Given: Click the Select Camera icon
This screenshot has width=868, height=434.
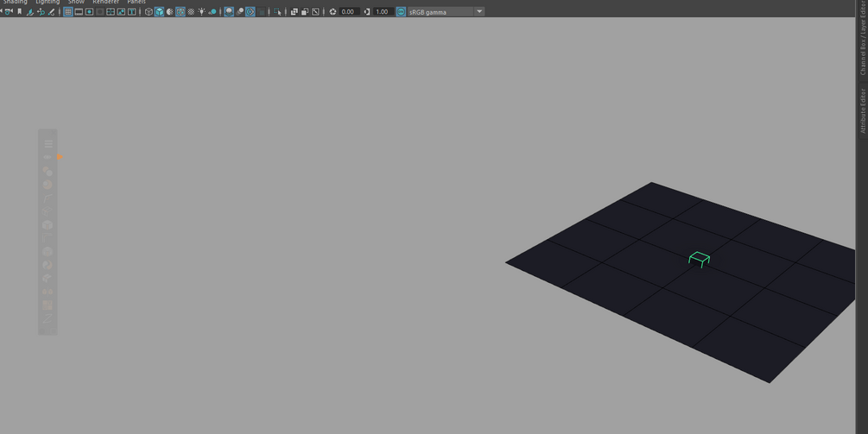Looking at the screenshot, I should tap(9, 11).
